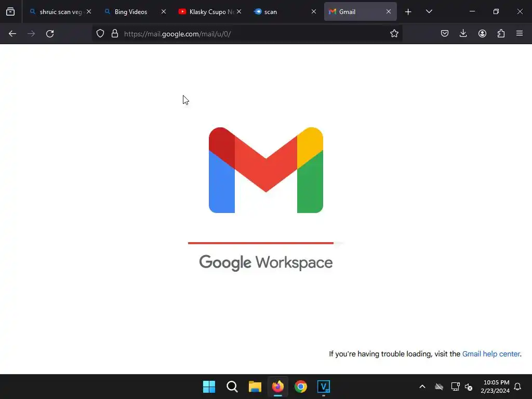Minimize the Firefox window
This screenshot has width=532, height=399.
tap(472, 11)
